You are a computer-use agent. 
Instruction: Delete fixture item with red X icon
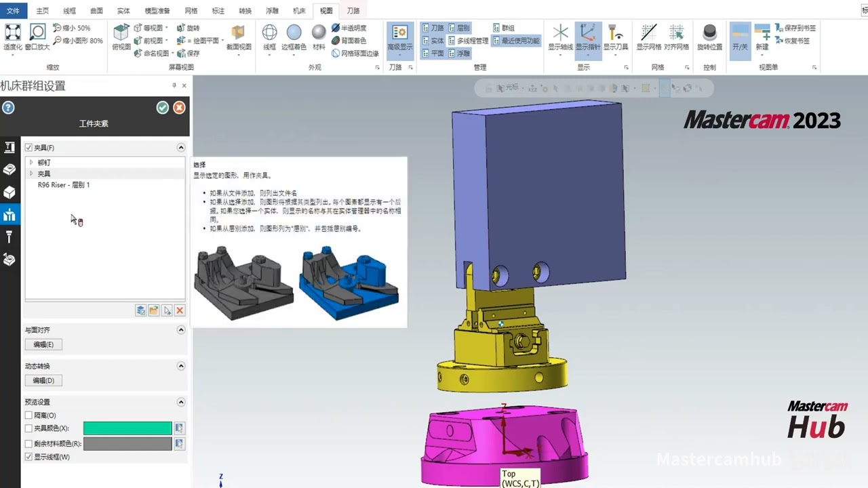(x=180, y=310)
